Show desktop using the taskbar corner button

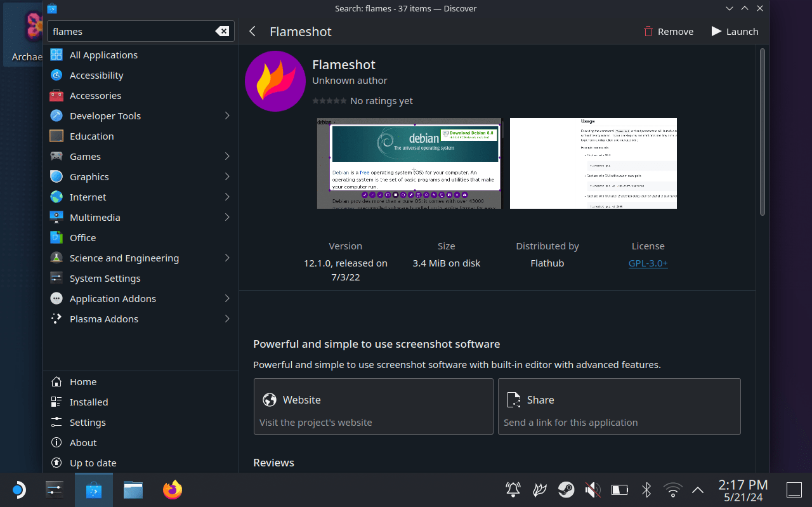pos(794,489)
